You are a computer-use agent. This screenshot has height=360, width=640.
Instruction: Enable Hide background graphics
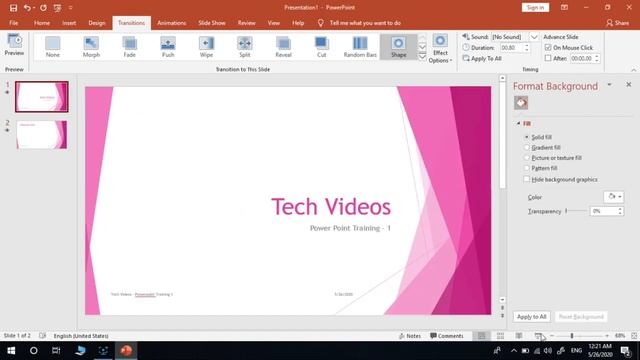(527, 179)
